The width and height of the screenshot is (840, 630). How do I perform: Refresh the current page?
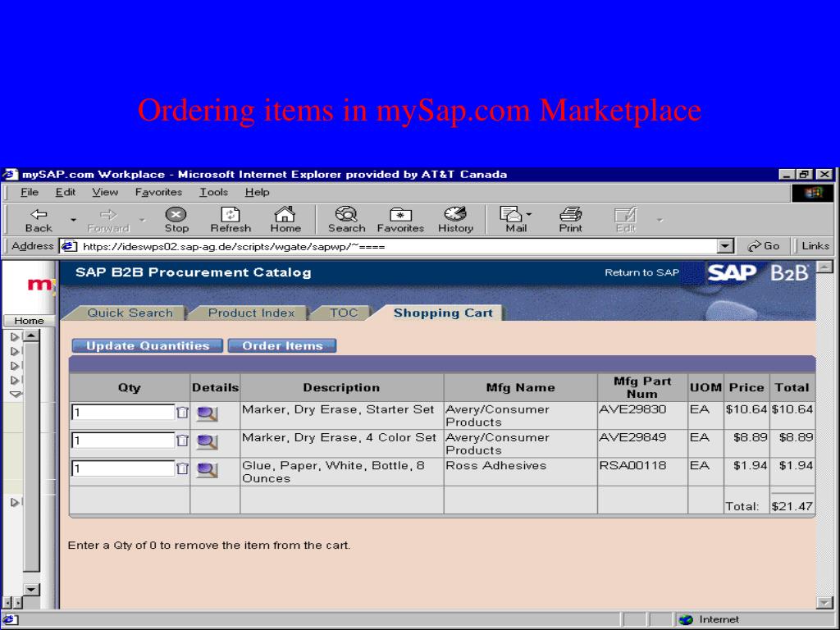(x=231, y=220)
